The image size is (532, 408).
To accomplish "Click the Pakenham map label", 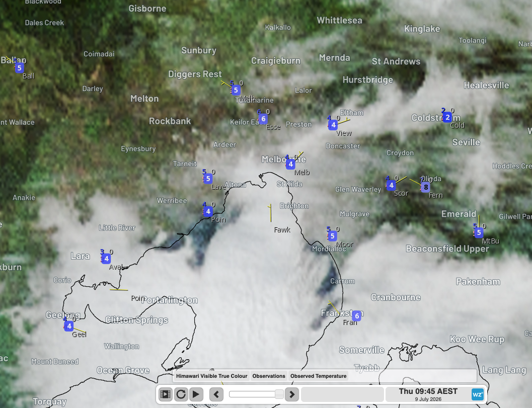I will [478, 282].
